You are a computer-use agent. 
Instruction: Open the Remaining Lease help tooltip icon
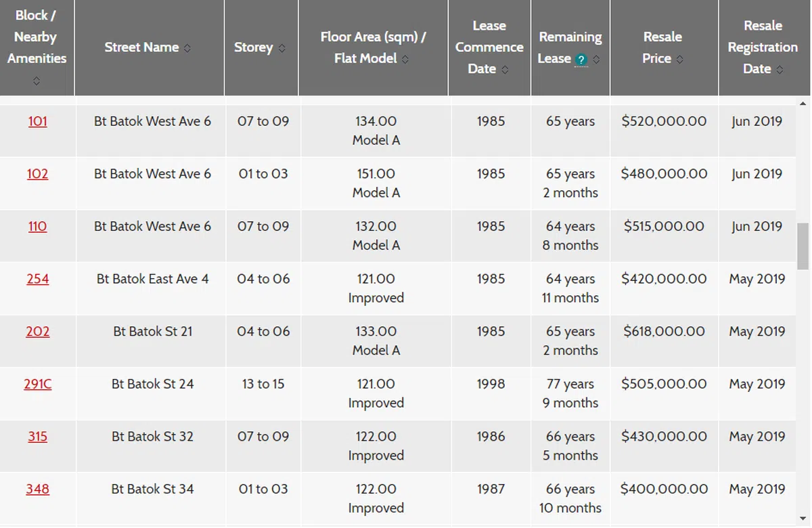(581, 60)
